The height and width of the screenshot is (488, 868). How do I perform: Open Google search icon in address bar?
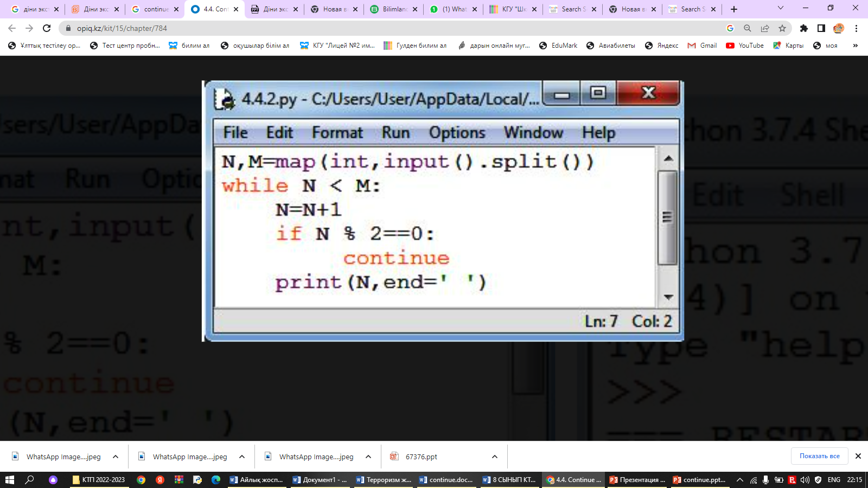coord(730,28)
